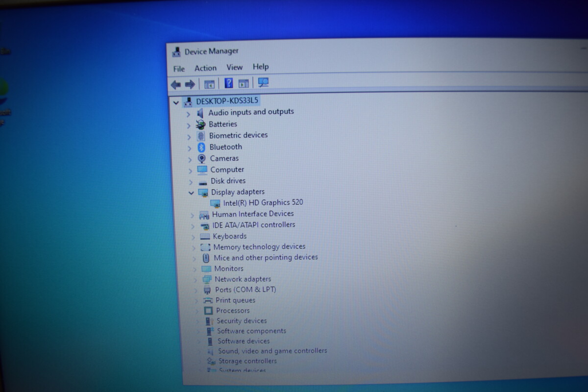This screenshot has height=392, width=588.
Task: Click the Memory technology devices icon
Action: click(x=206, y=247)
